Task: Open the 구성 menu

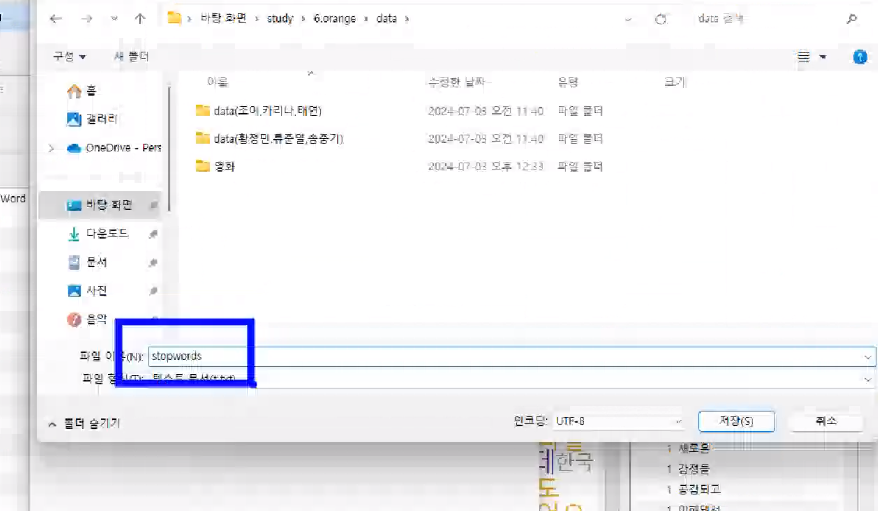Action: (x=69, y=57)
